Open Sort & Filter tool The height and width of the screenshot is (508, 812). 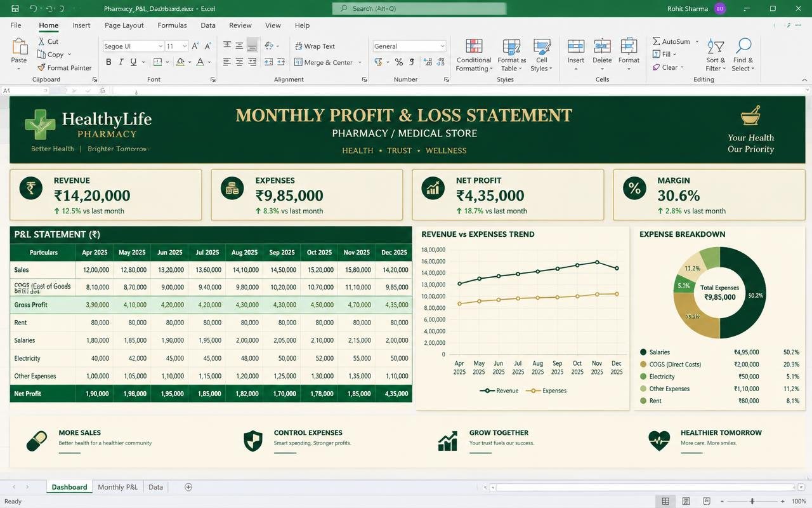point(716,55)
